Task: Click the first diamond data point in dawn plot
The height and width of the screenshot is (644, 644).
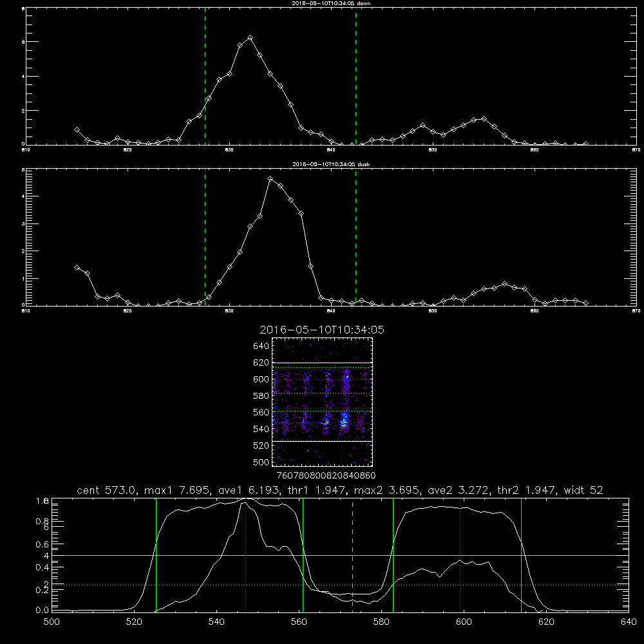Action: tap(77, 130)
